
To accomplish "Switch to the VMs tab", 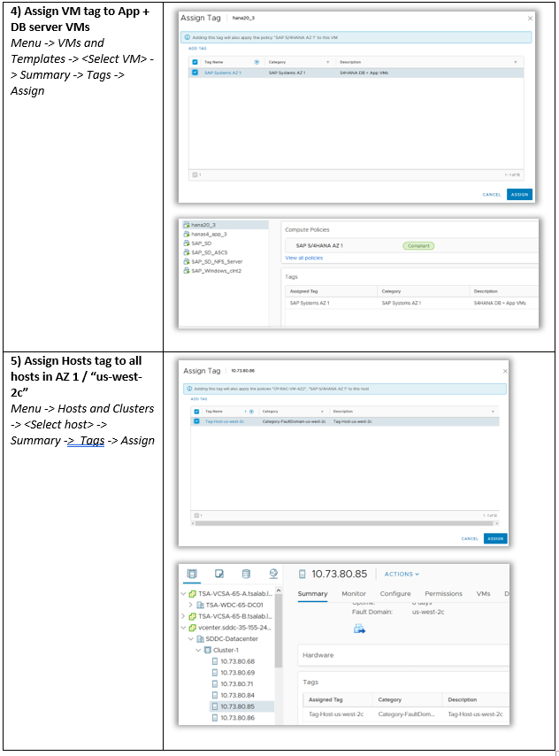I will pos(483,593).
